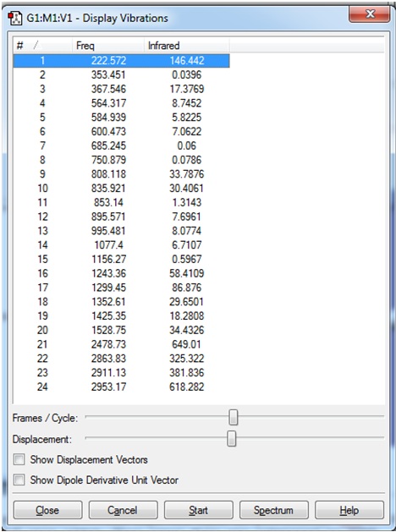
Task: Open the Help dialog
Action: [349, 510]
